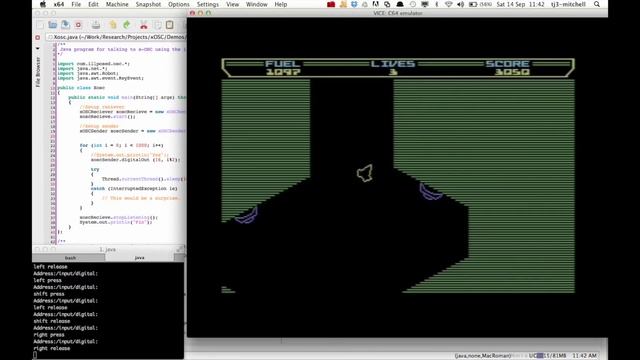Click the save file toolbar icon
This screenshot has width=640, height=360.
point(65,25)
